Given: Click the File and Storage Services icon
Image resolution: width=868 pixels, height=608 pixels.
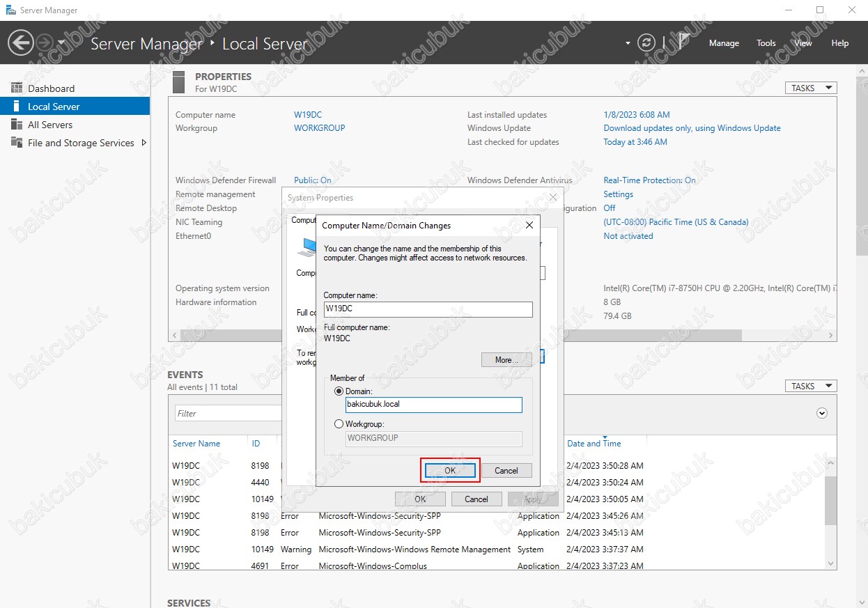Looking at the screenshot, I should tap(17, 143).
